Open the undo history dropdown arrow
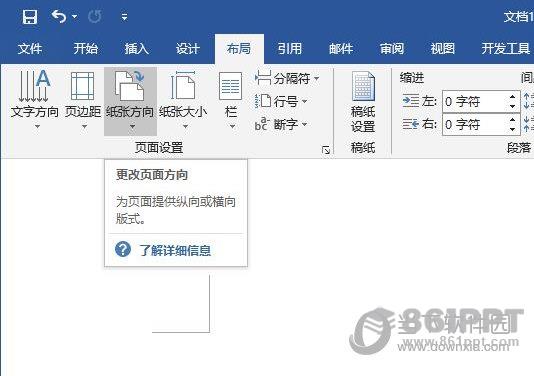The height and width of the screenshot is (376, 534). click(x=75, y=16)
